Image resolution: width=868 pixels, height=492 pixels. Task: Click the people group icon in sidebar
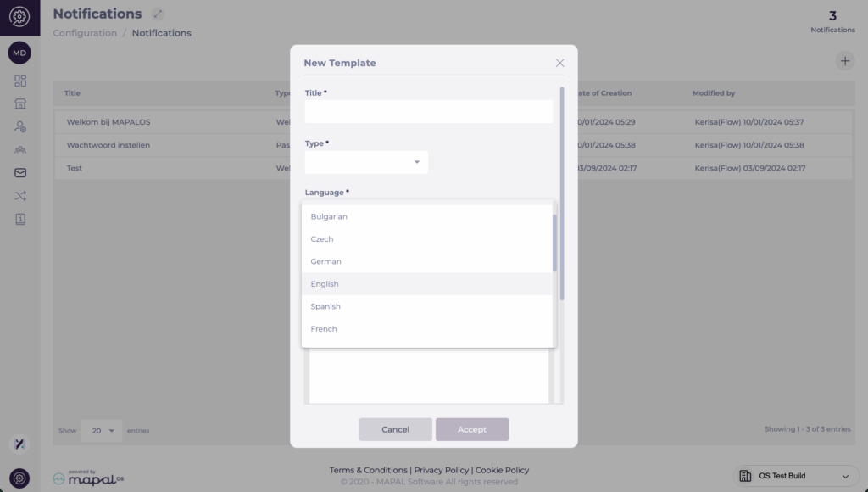point(20,150)
